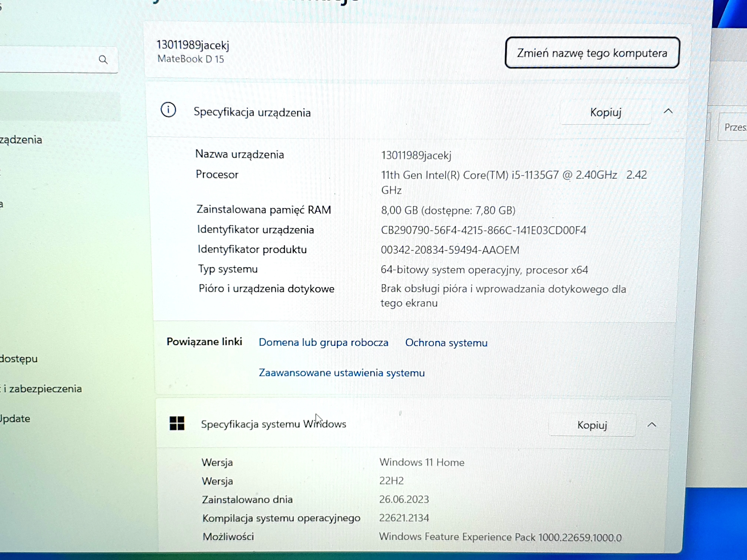
Task: Click the Powiązane linki heading
Action: (204, 342)
